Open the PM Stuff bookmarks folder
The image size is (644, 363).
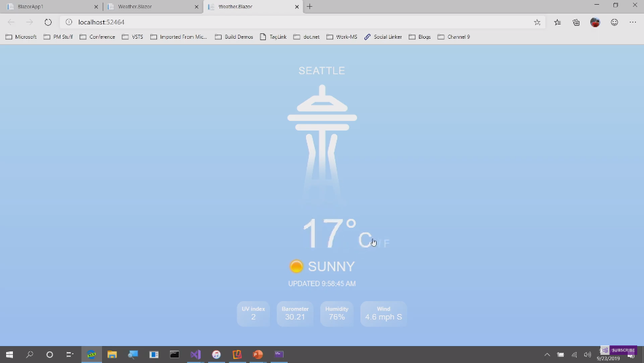(58, 37)
